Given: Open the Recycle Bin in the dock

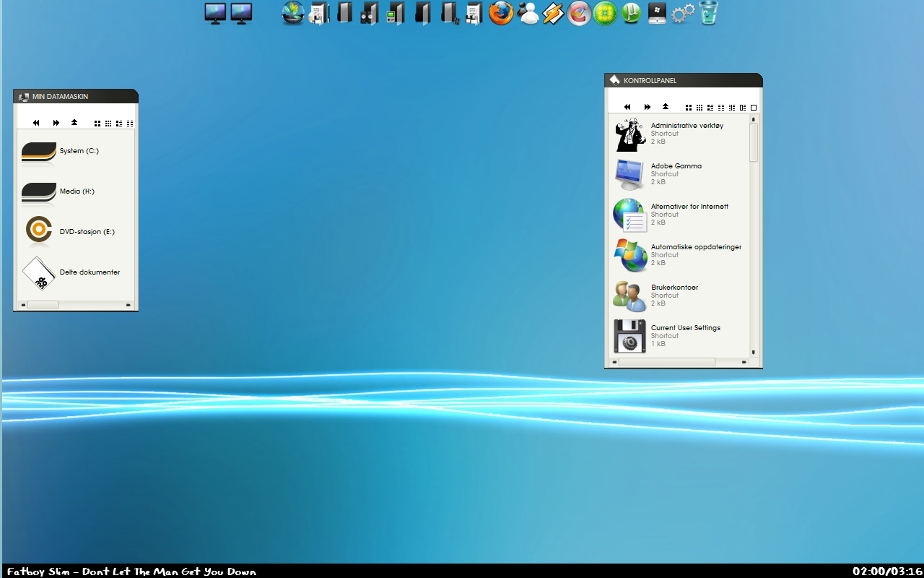Looking at the screenshot, I should point(709,13).
